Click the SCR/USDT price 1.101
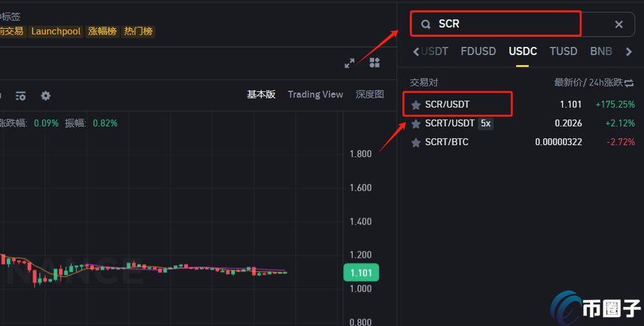The image size is (644, 326). click(x=571, y=104)
